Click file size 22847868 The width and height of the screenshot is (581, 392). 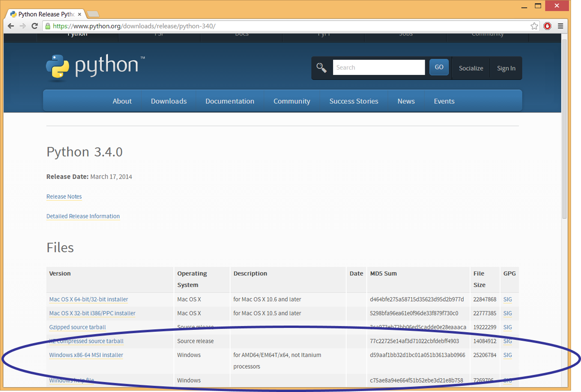[x=485, y=299]
